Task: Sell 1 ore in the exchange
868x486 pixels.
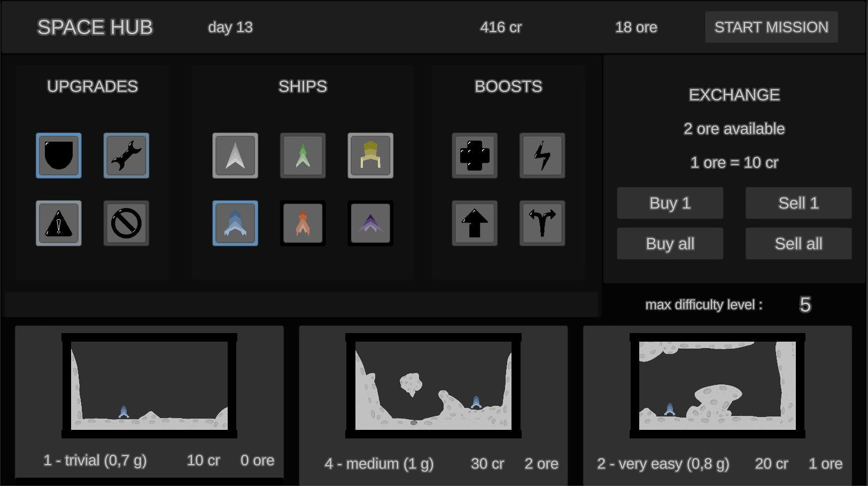Action: click(x=799, y=203)
